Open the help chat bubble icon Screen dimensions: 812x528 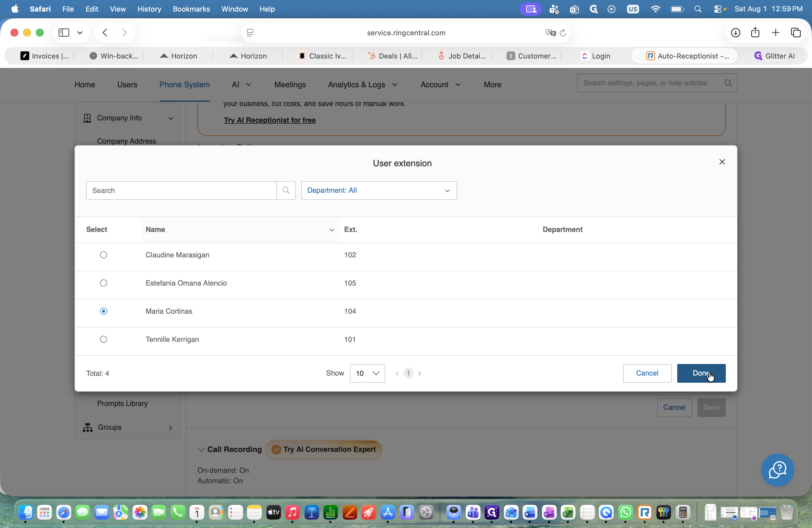coord(777,470)
